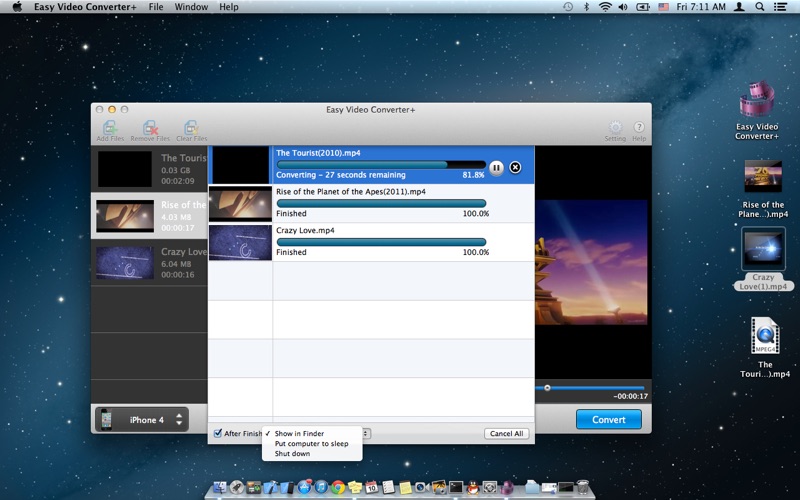800x500 pixels.
Task: Open the iPhone 4 output profile dropdown
Action: pos(142,420)
